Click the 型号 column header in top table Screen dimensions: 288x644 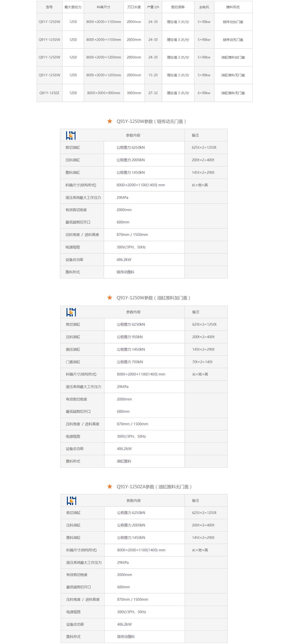click(49, 7)
